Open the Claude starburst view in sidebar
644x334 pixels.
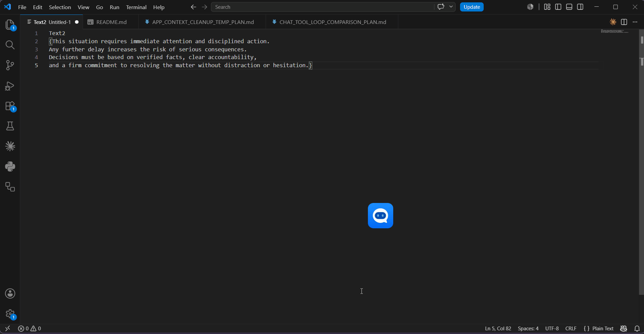[x=10, y=146]
